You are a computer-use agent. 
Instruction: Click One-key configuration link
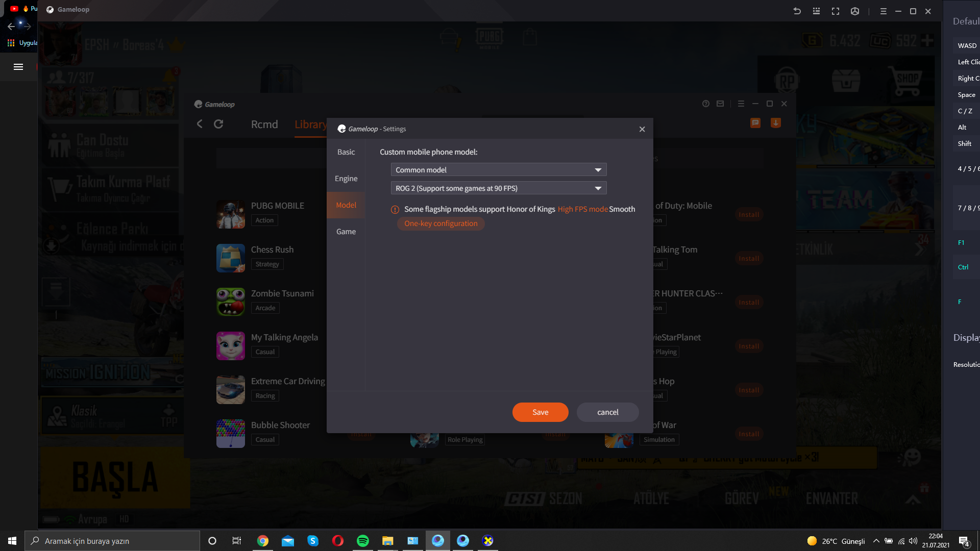tap(441, 223)
